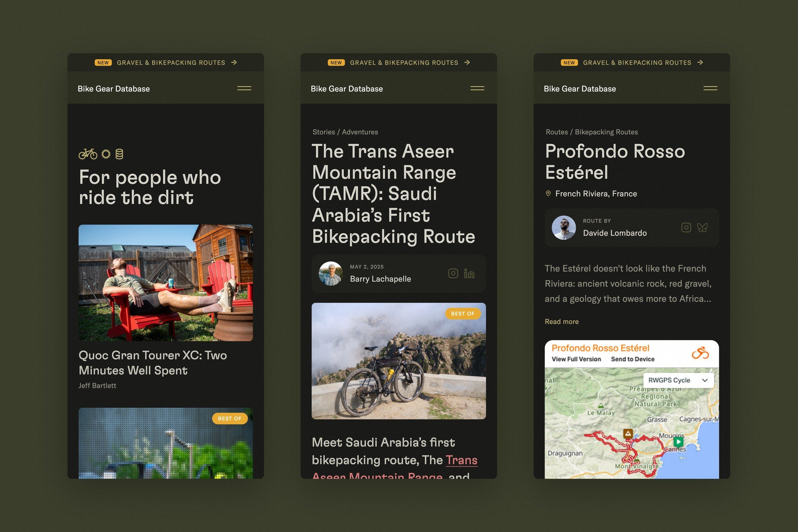Click the bicycle icon above the headline
The image size is (798, 532).
pos(88,154)
